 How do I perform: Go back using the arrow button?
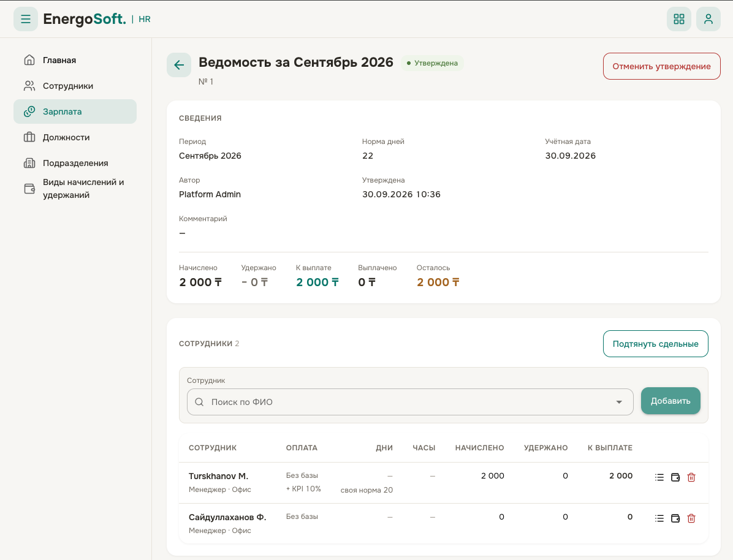[x=179, y=65]
